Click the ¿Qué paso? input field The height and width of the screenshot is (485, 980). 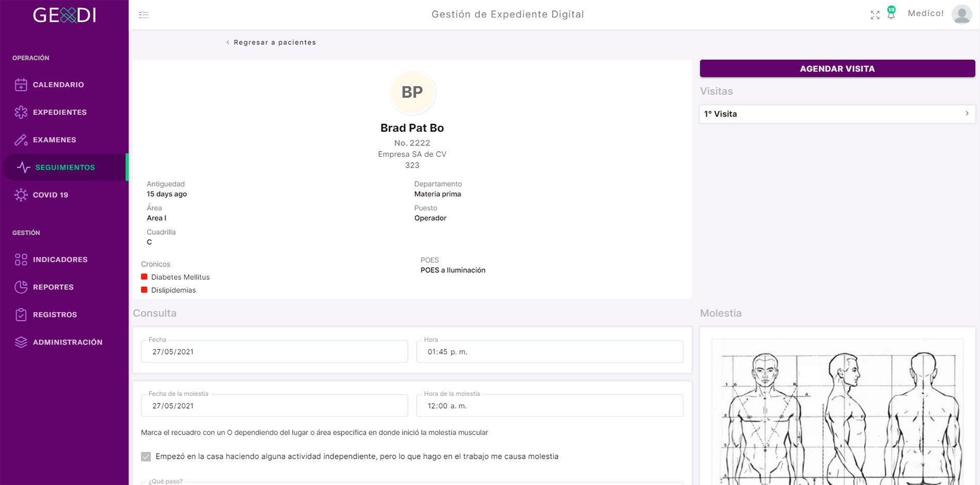(x=412, y=483)
